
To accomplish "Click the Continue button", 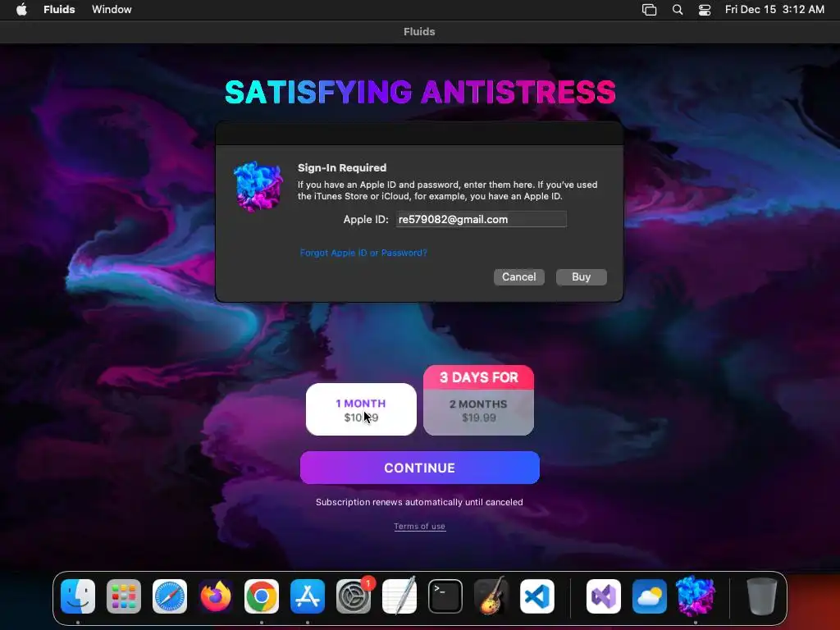I will (419, 468).
